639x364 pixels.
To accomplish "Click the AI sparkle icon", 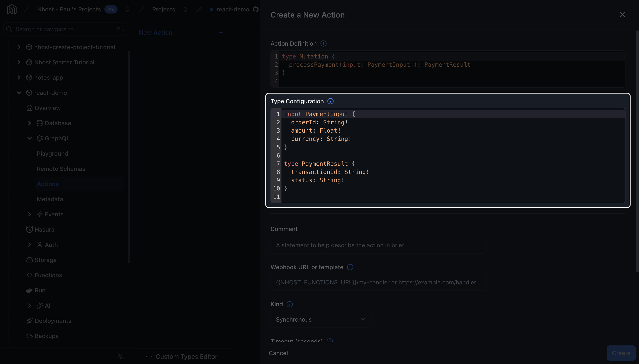I will pyautogui.click(x=40, y=306).
